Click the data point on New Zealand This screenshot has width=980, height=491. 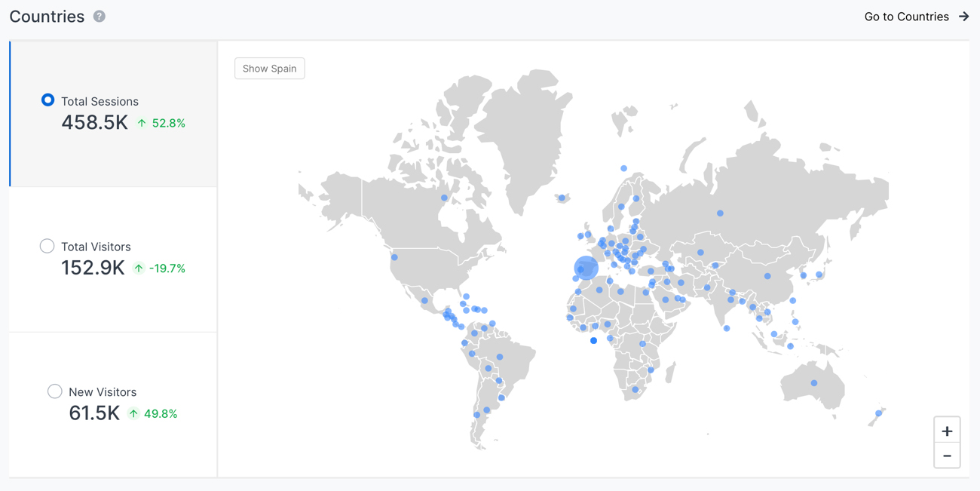click(879, 413)
